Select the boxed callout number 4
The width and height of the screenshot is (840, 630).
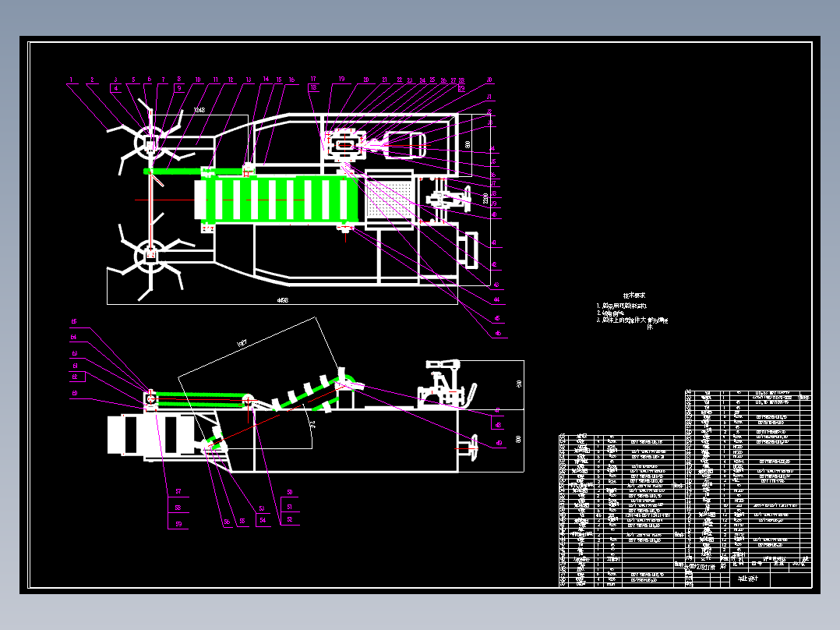[x=115, y=88]
